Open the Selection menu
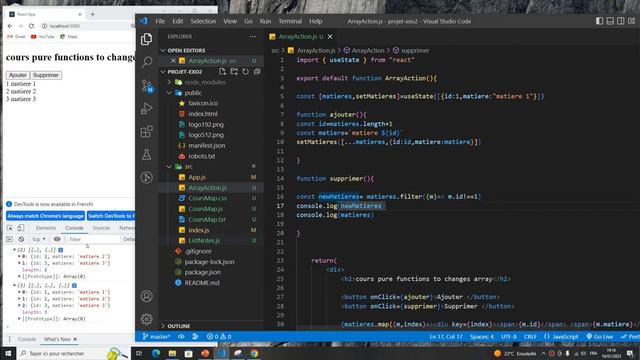The height and width of the screenshot is (360, 640). click(203, 21)
